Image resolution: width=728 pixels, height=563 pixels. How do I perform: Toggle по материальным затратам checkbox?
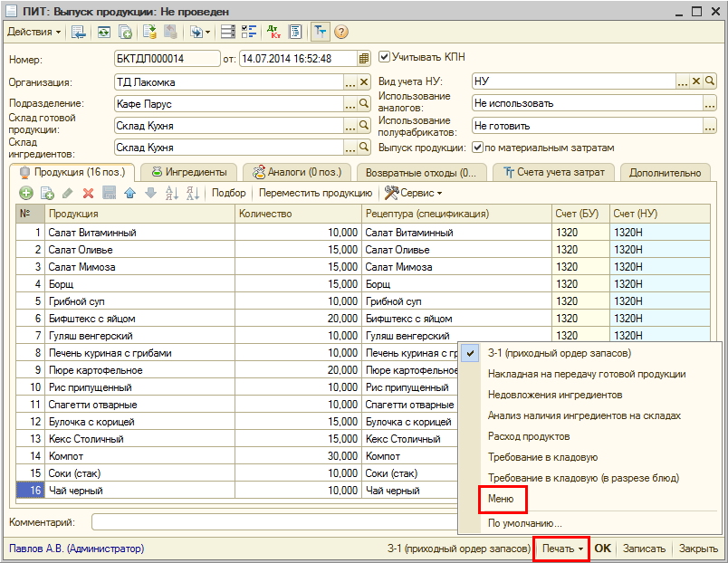(477, 148)
